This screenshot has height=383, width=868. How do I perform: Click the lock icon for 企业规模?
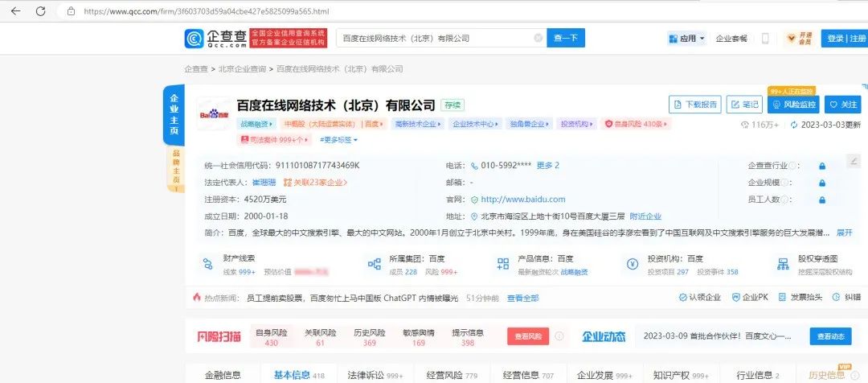click(x=822, y=183)
